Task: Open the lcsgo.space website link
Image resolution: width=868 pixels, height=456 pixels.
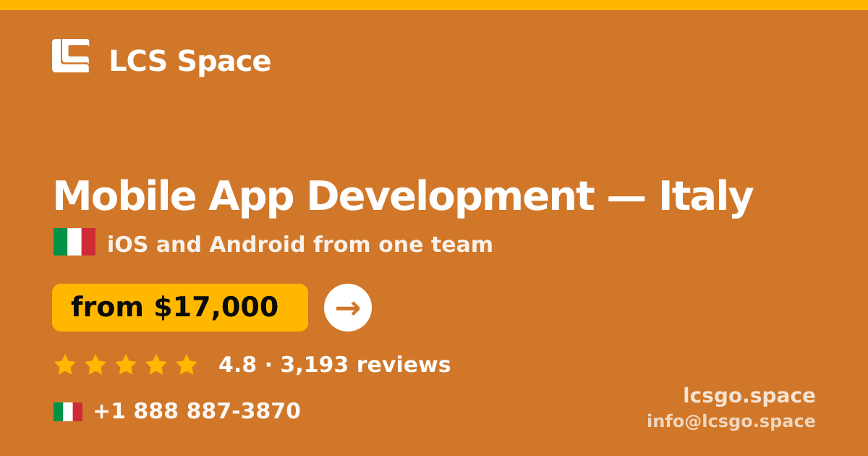Action: (749, 396)
